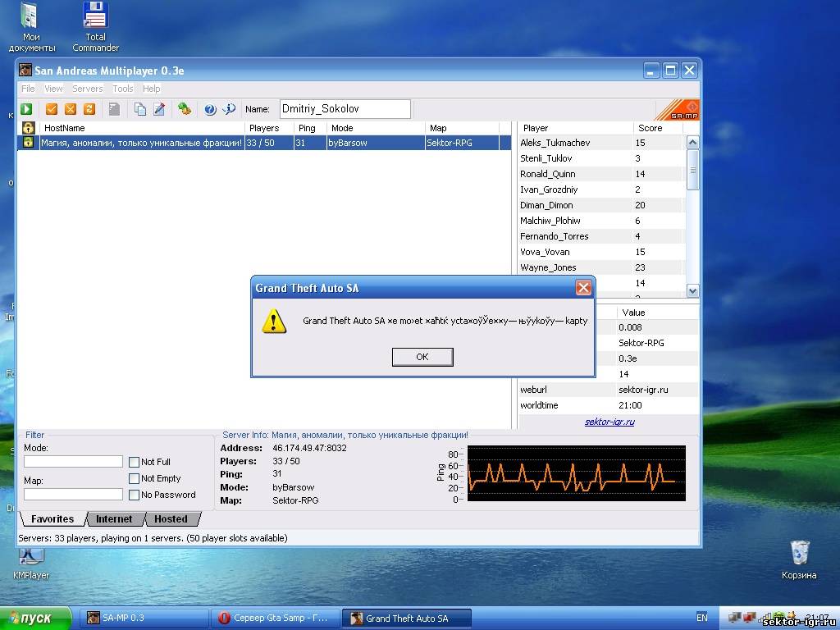Click the unlocked padlock icon in the server row
This screenshot has height=630, width=840.
(x=29, y=143)
